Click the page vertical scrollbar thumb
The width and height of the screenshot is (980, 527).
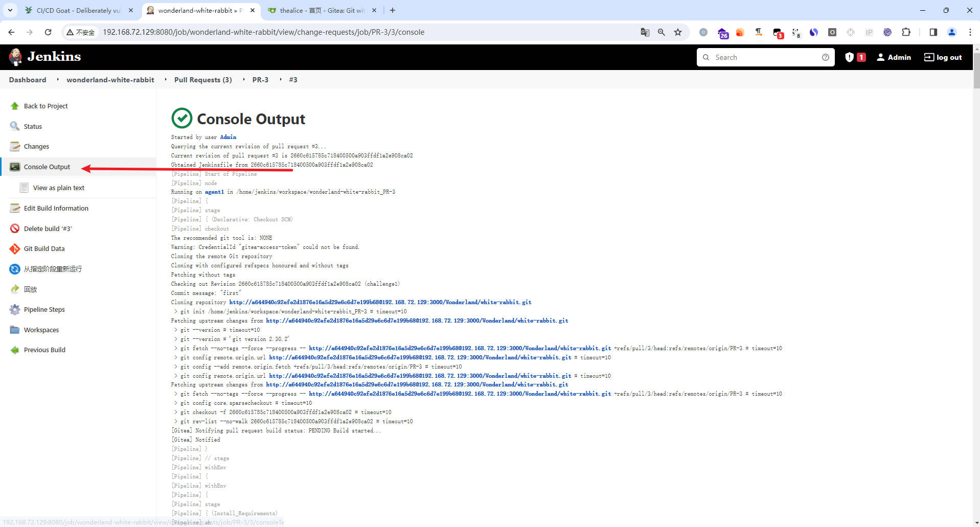tap(976, 70)
